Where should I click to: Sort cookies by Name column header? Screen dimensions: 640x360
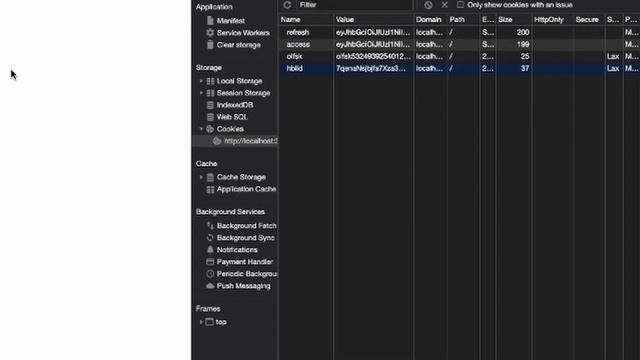(306, 20)
